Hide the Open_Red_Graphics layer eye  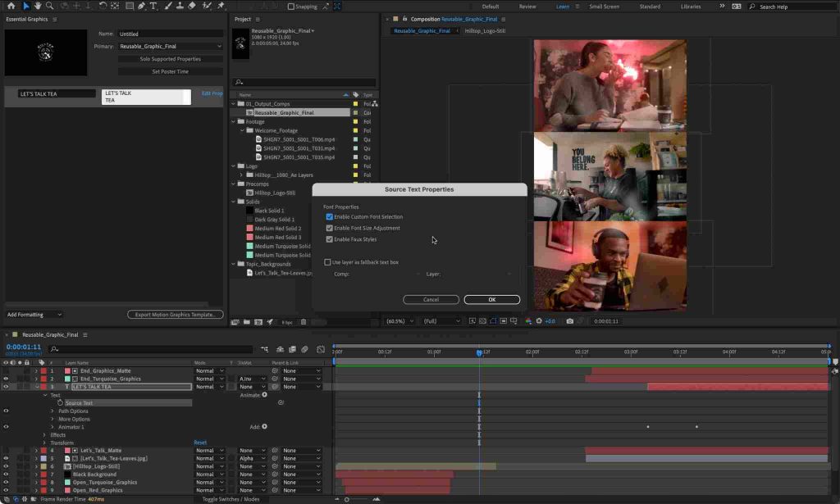[6, 490]
